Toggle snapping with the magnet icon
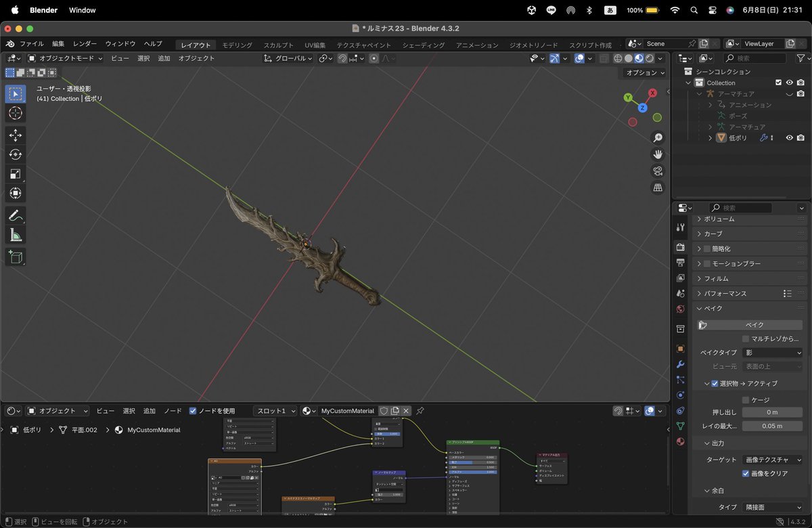812x528 pixels. 343,58
